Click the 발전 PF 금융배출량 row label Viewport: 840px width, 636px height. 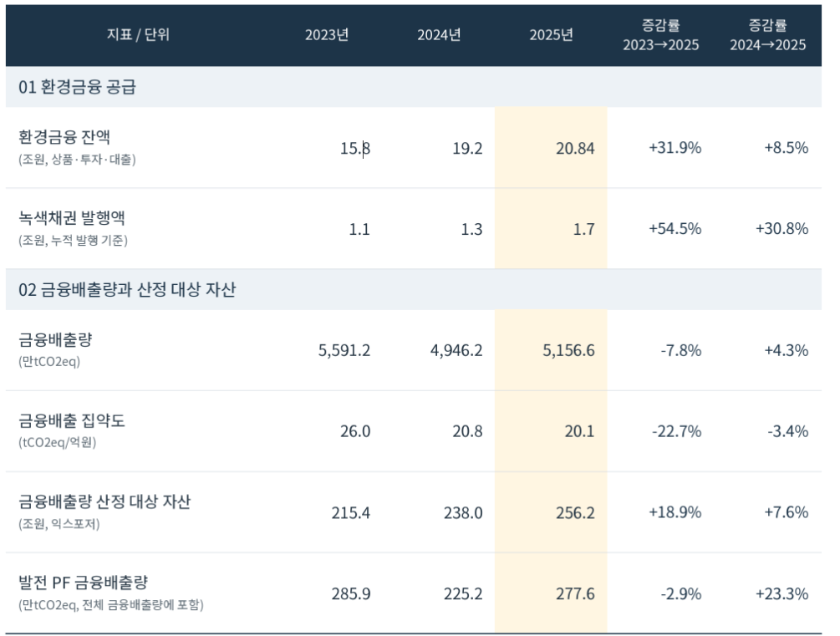click(83, 583)
